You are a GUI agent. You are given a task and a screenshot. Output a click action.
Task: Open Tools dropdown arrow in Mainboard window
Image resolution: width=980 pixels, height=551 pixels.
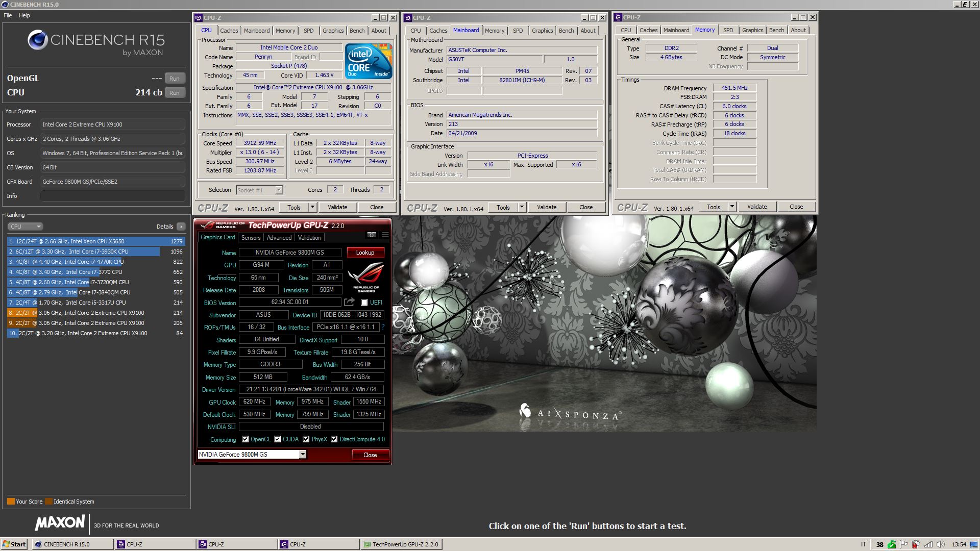pos(522,207)
